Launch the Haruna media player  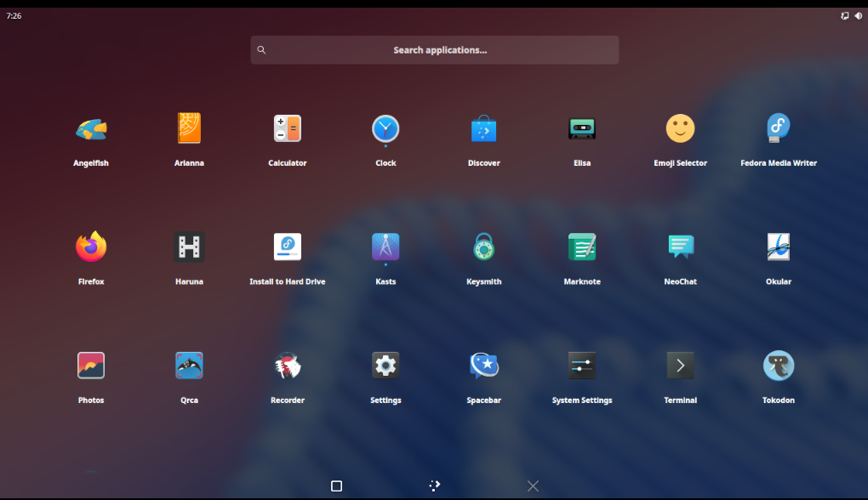coord(189,247)
